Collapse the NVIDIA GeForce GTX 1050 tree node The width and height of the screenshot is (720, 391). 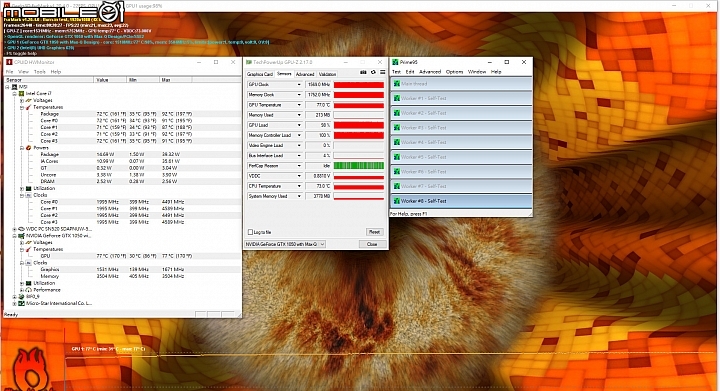coord(15,235)
